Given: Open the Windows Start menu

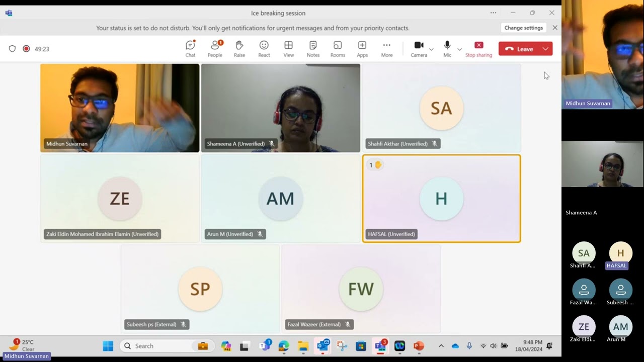Looking at the screenshot, I should (x=108, y=346).
